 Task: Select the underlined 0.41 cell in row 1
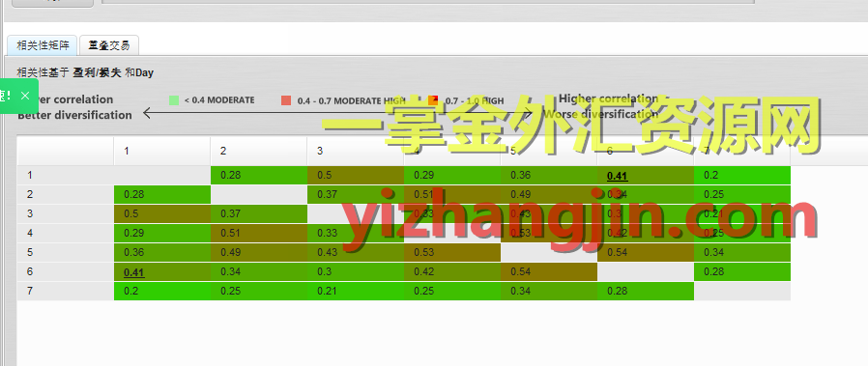646,175
